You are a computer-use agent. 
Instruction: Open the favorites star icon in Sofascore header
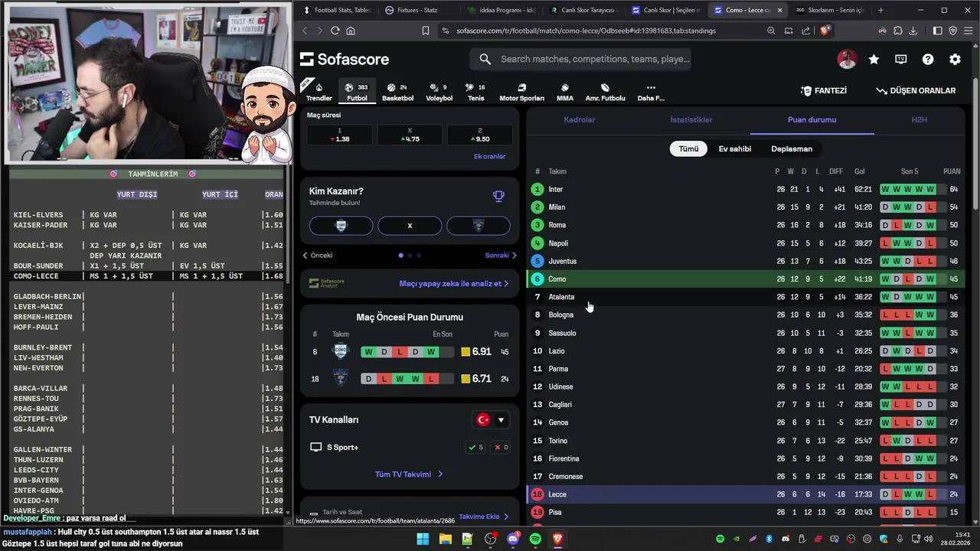point(874,59)
